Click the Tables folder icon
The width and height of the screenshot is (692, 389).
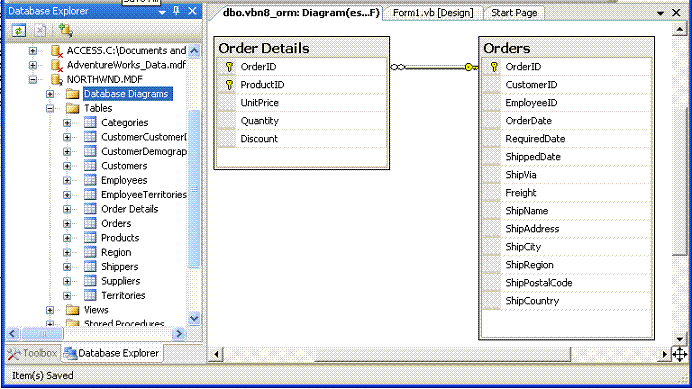pyautogui.click(x=72, y=108)
